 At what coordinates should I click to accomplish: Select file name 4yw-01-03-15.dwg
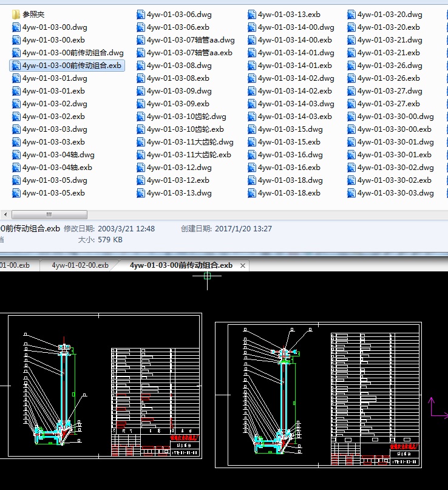(291, 129)
